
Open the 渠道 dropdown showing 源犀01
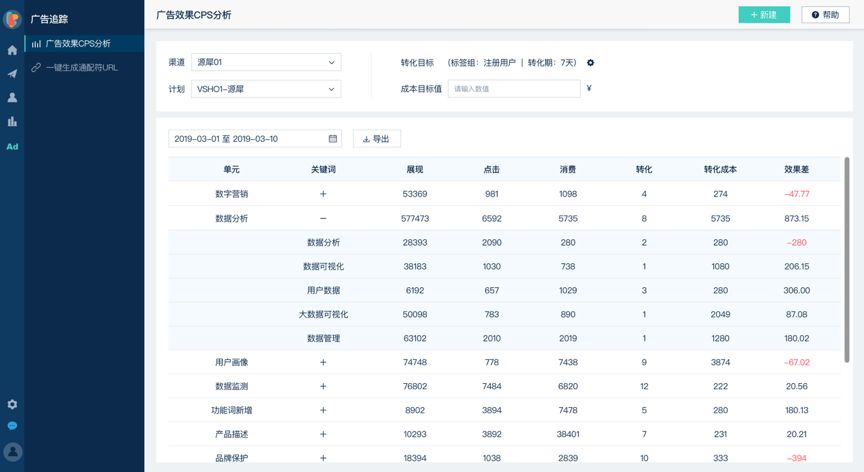point(266,63)
